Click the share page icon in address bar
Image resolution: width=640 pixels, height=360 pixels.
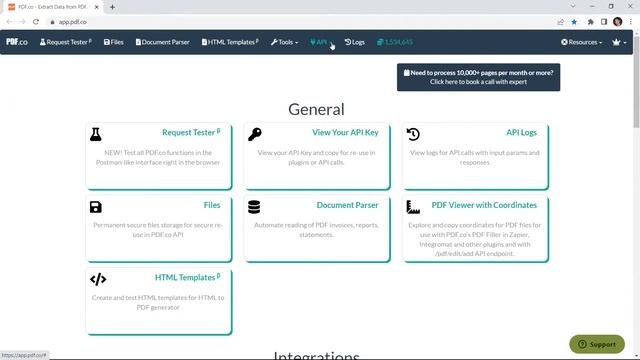(x=560, y=22)
